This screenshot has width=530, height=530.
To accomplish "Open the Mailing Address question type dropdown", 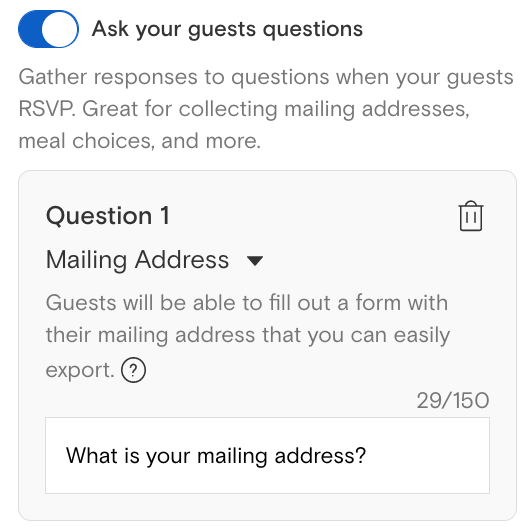I will [154, 260].
